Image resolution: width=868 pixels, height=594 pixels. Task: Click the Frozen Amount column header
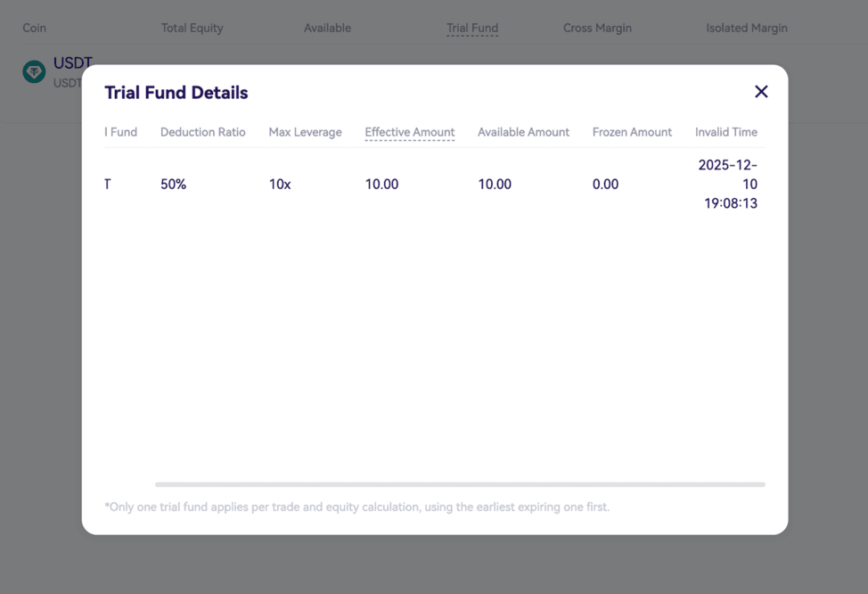(632, 132)
